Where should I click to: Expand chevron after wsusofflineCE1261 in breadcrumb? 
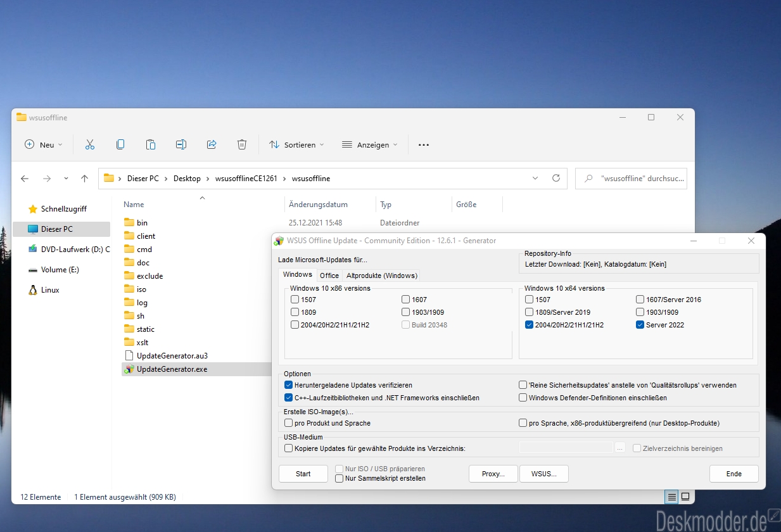[284, 179]
